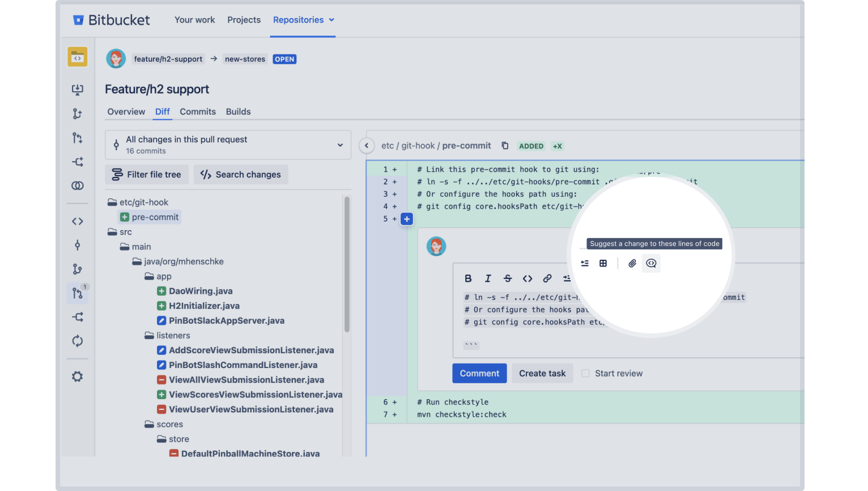Image resolution: width=868 pixels, height=491 pixels.
Task: Click the author avatar next to feature/h2-support
Action: point(116,58)
